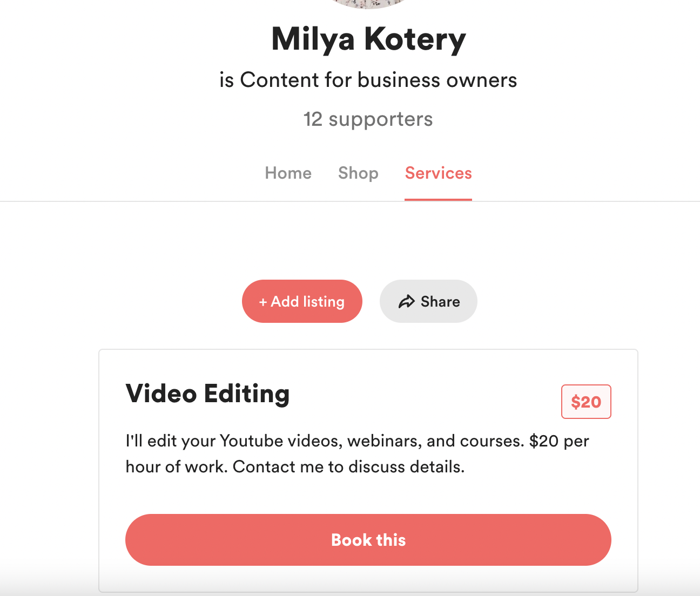
Task: Open the Video Editing listing title
Action: 207,394
